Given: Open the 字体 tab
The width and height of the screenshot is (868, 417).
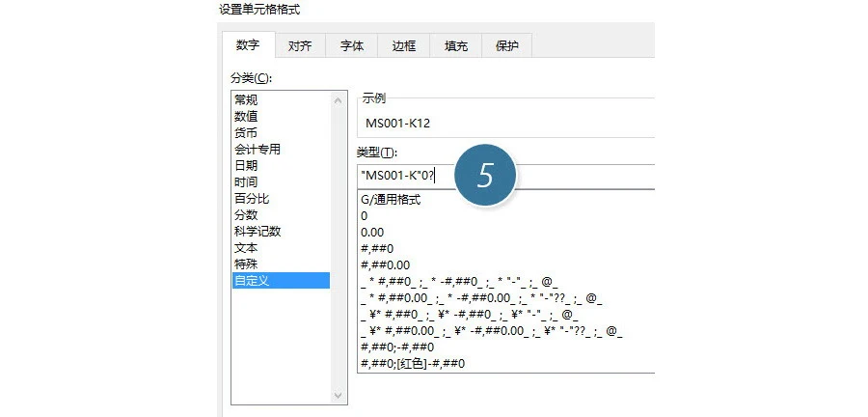Looking at the screenshot, I should [351, 46].
